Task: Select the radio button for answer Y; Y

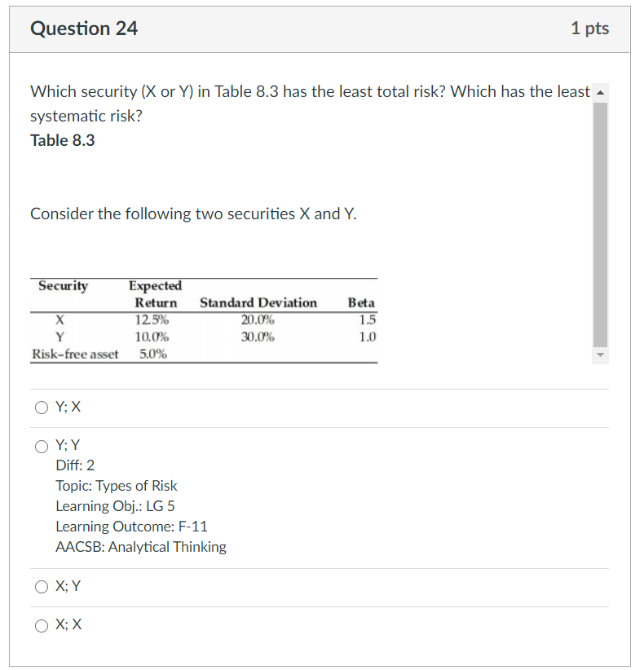Action: click(41, 446)
